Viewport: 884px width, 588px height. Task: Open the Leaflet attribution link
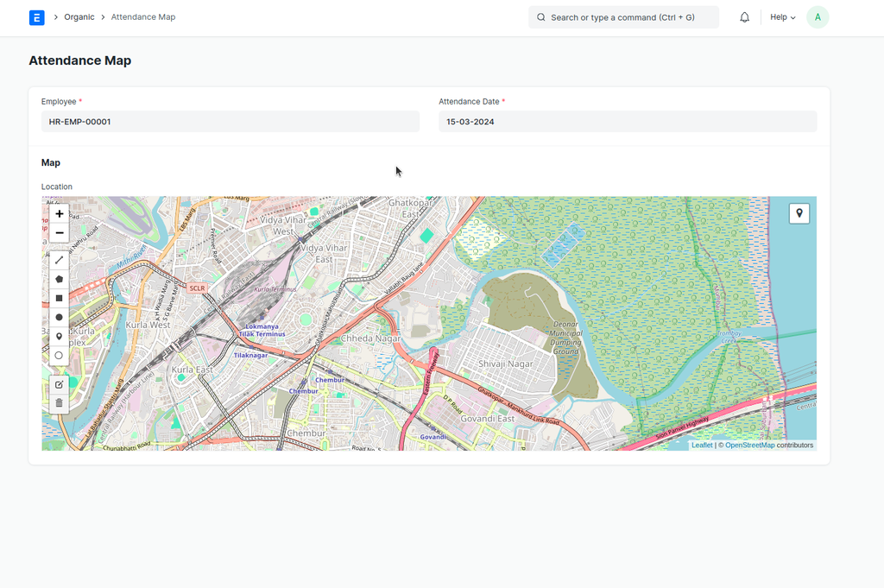point(702,446)
